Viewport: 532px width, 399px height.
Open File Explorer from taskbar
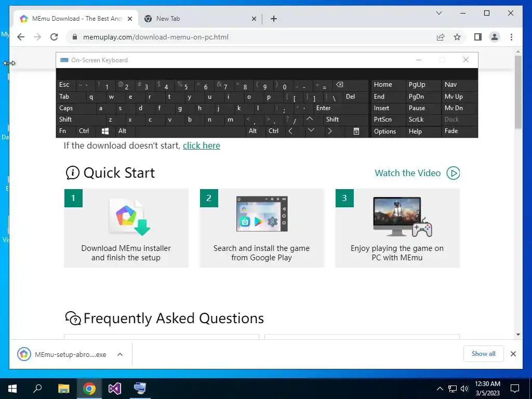click(63, 389)
